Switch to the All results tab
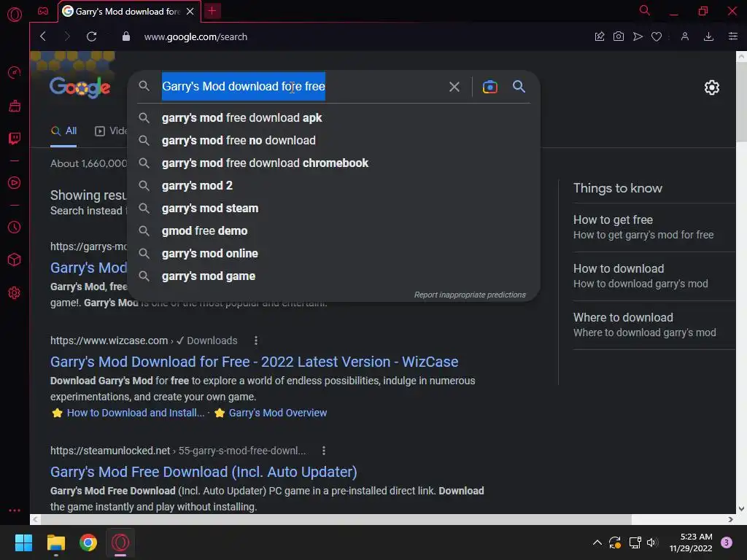Image resolution: width=747 pixels, height=560 pixels. [x=64, y=131]
